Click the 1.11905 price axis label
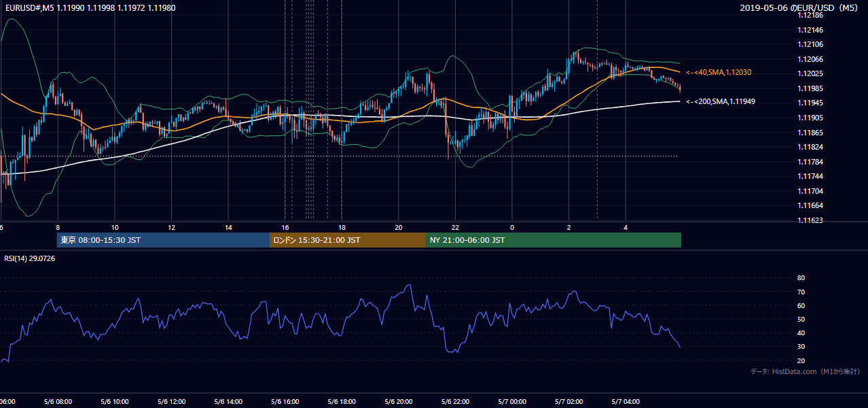868x408 pixels. click(810, 118)
